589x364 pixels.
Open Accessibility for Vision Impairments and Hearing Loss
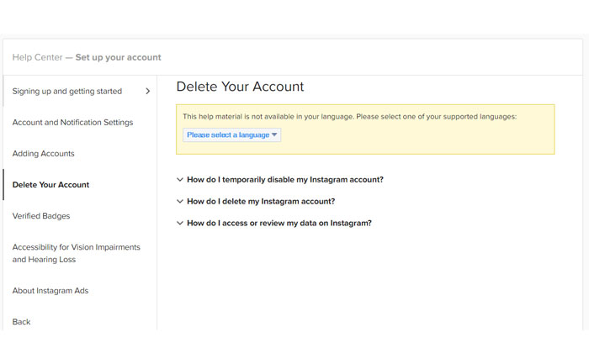pyautogui.click(x=76, y=253)
